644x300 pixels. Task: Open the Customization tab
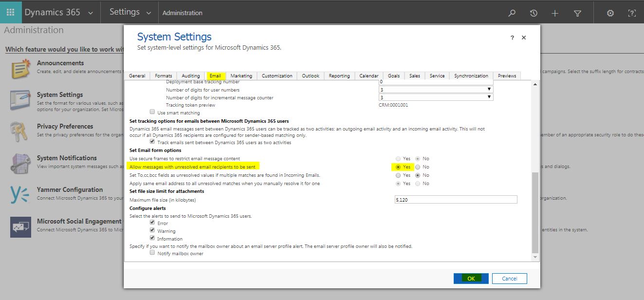tap(277, 75)
